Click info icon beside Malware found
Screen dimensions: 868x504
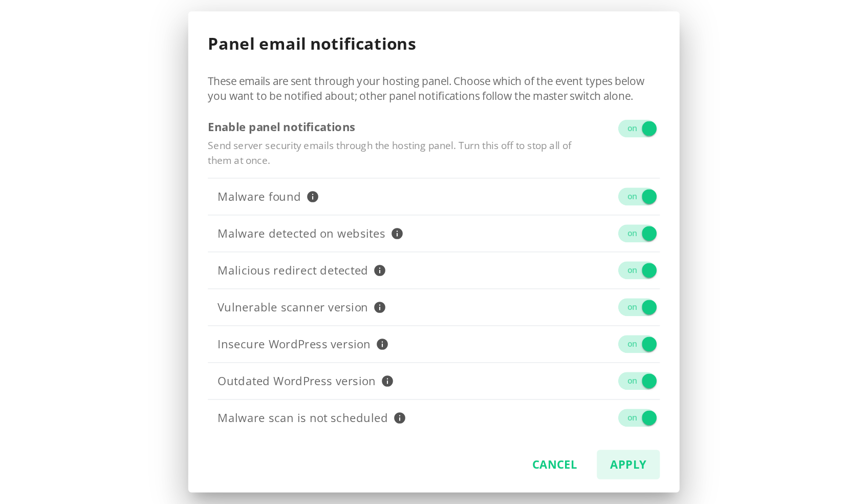click(x=313, y=197)
